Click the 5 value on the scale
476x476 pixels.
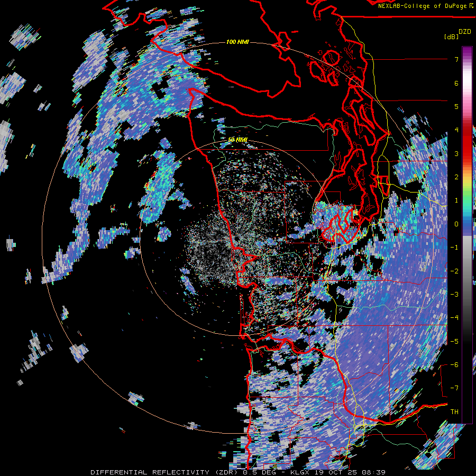pyautogui.click(x=456, y=106)
